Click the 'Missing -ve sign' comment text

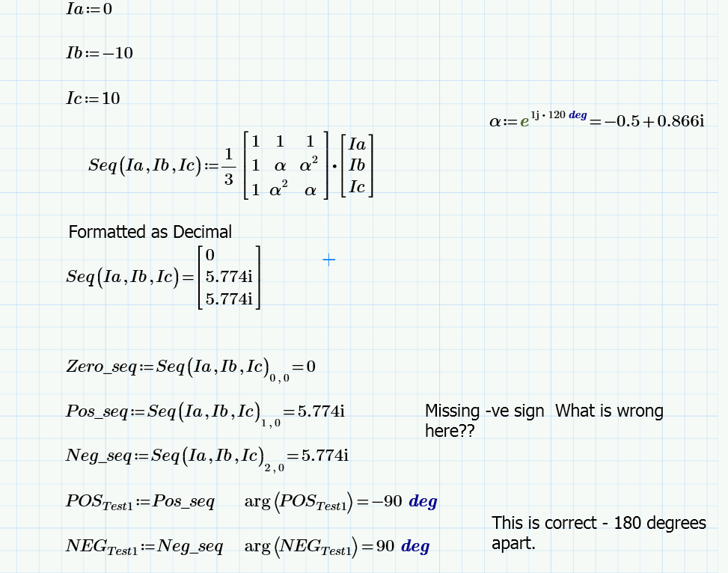[544, 420]
